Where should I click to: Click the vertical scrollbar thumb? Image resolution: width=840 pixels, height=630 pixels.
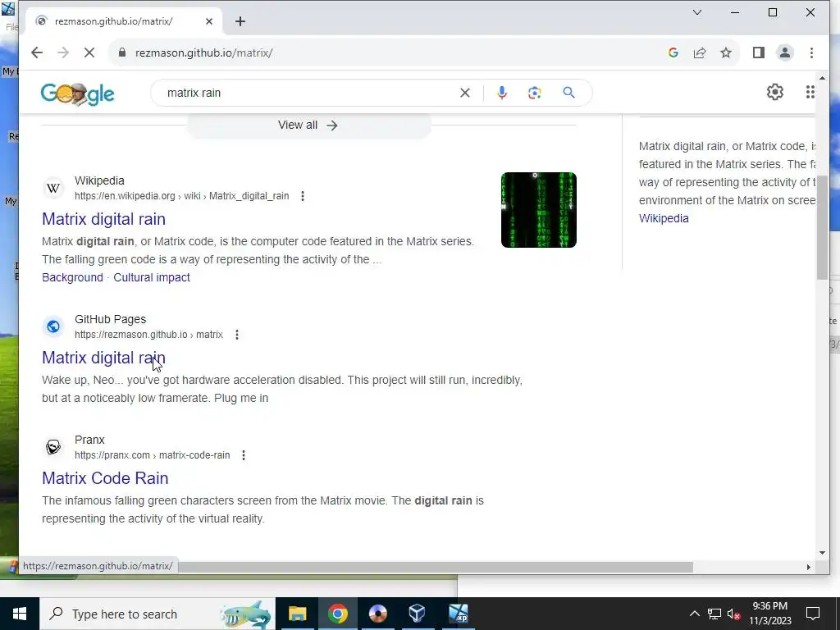[x=822, y=227]
